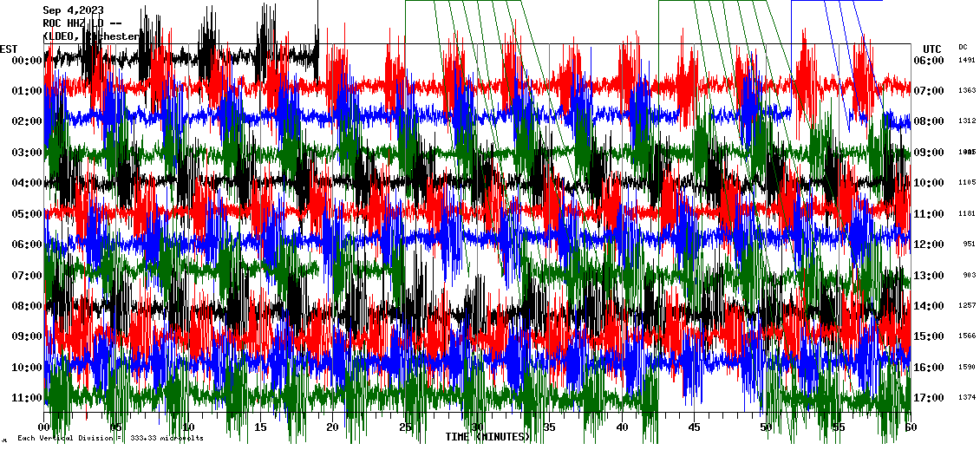The width and height of the screenshot is (980, 450).
Task: Click the DC value 1491
Action: (x=966, y=61)
